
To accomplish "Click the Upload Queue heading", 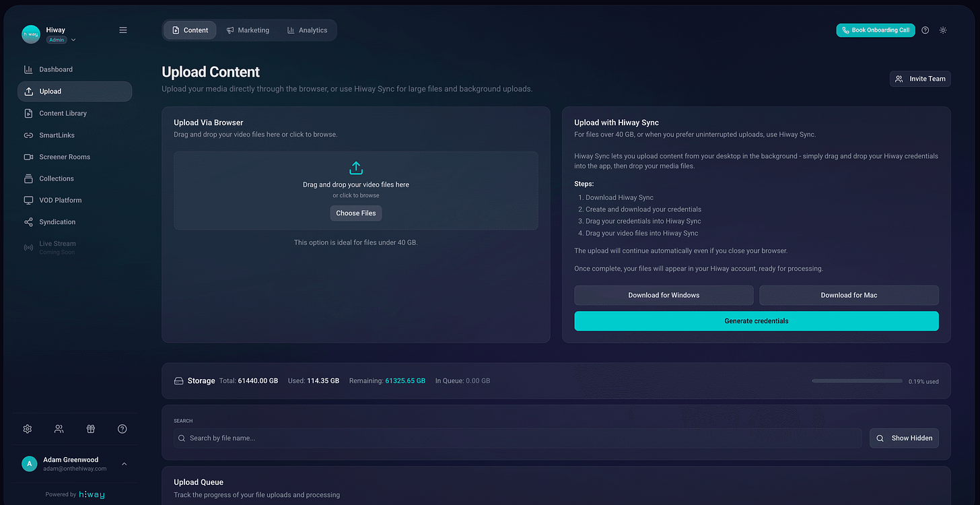I will 199,482.
